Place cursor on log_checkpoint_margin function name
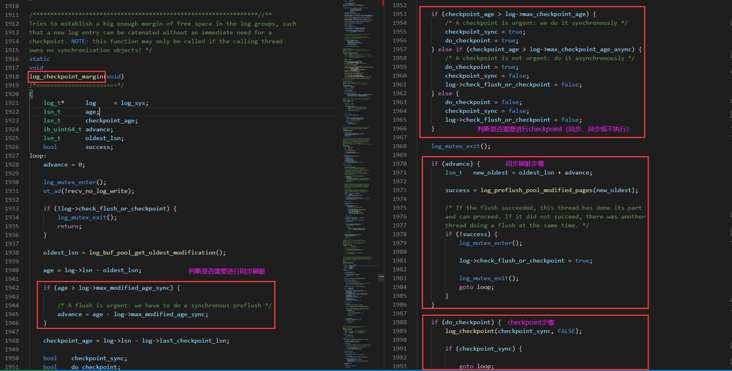732x371 pixels. coord(67,77)
